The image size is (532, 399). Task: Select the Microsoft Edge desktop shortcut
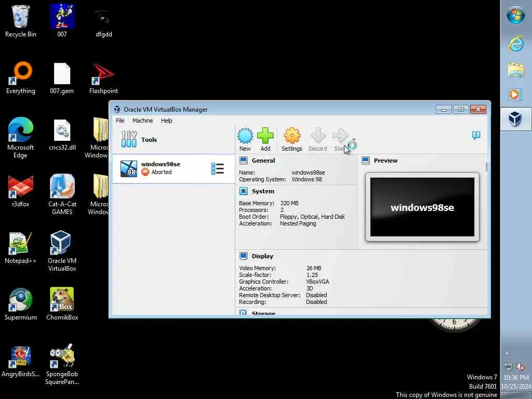point(21,137)
